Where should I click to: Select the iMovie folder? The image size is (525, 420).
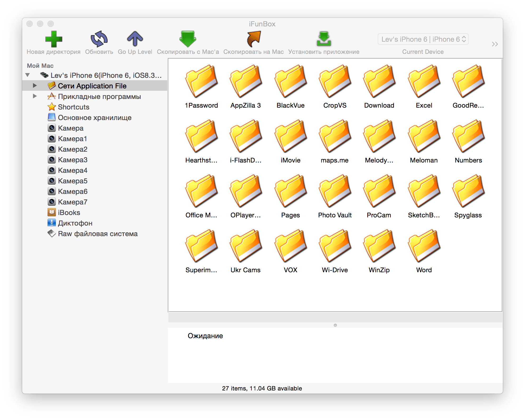coord(290,142)
